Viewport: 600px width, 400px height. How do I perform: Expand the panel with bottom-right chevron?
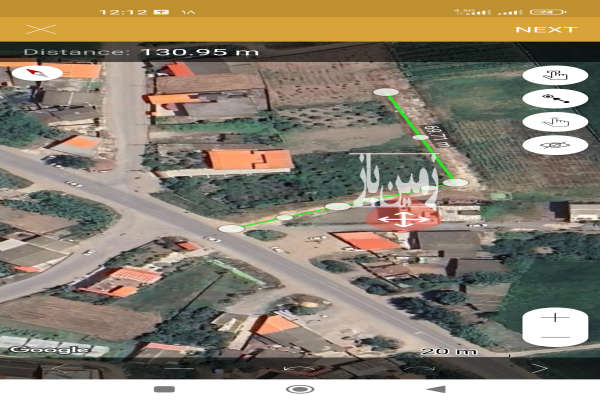538,367
